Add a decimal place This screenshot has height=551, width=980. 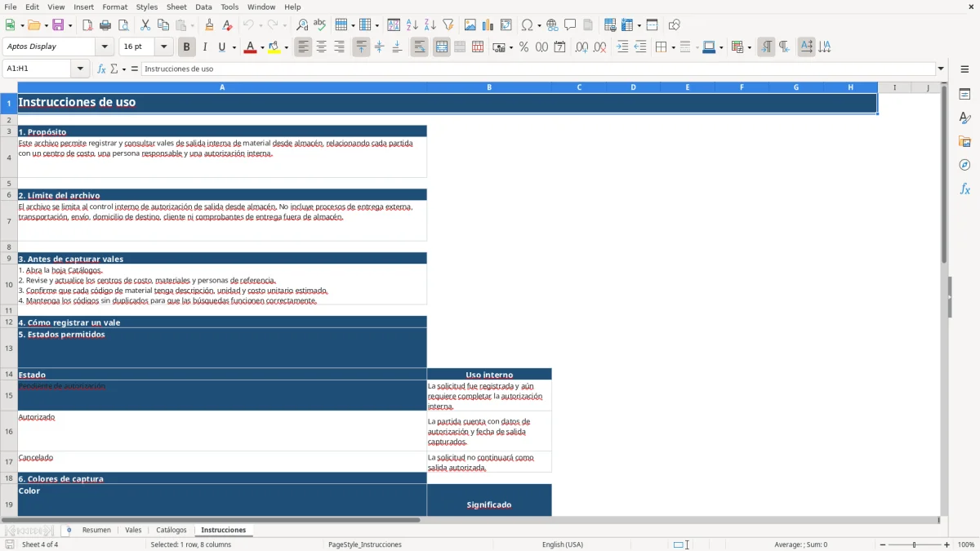point(581,47)
